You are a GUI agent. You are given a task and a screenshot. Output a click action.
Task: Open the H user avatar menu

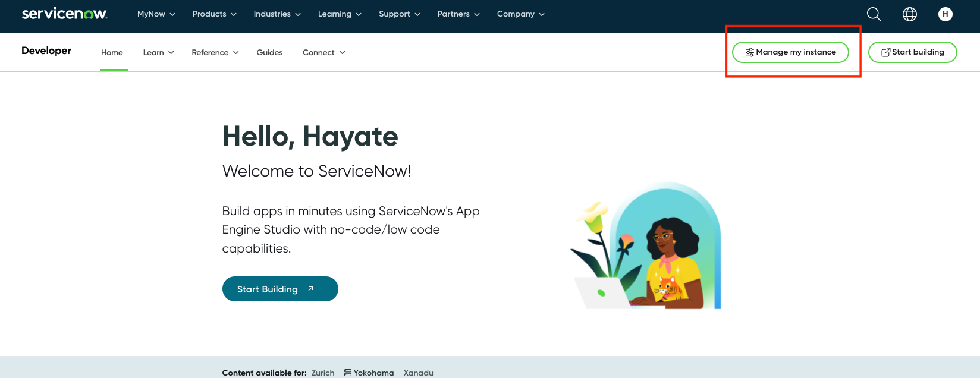[945, 14]
